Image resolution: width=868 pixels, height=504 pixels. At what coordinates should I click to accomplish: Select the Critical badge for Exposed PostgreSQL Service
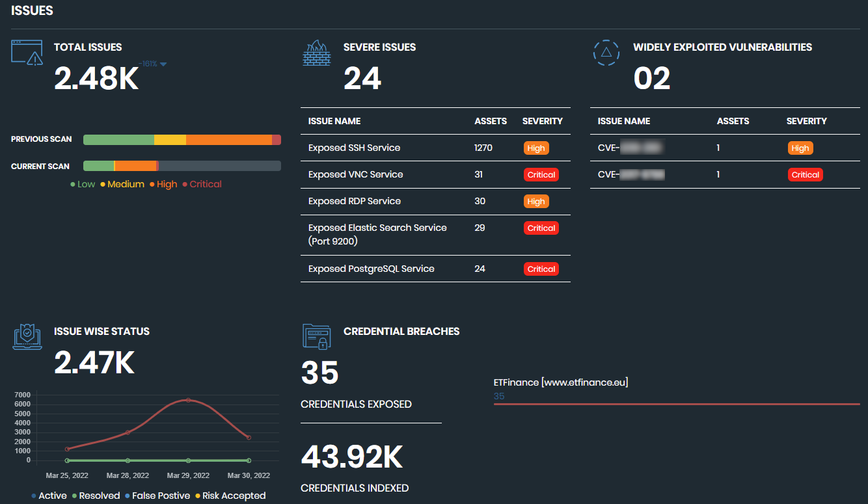(541, 269)
